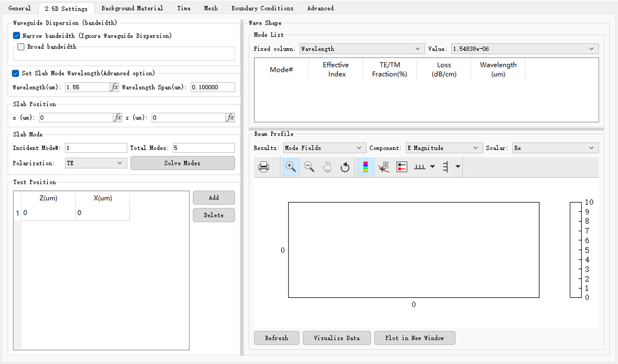Reset the plot view with the rotate arrow
This screenshot has width=618, height=364.
click(x=345, y=166)
